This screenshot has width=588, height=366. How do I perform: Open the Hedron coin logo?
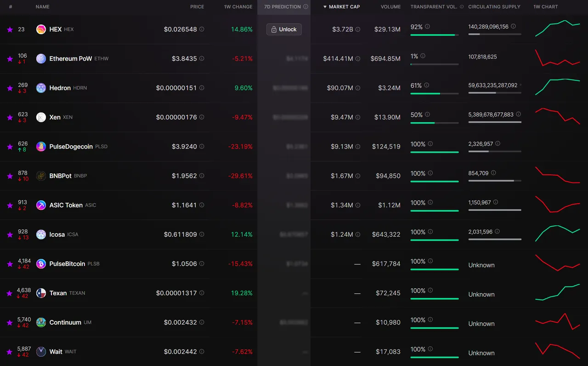41,88
